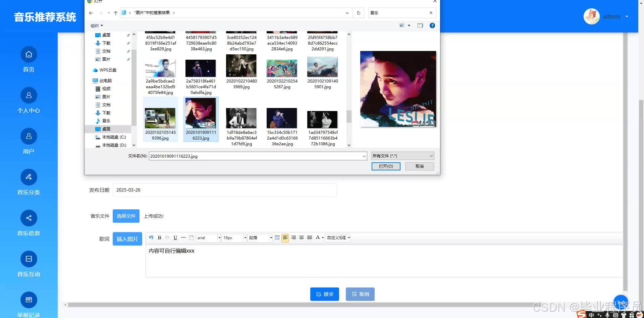
Task: Select 本地磁盘 (C:) in navigation tree
Action: (114, 137)
